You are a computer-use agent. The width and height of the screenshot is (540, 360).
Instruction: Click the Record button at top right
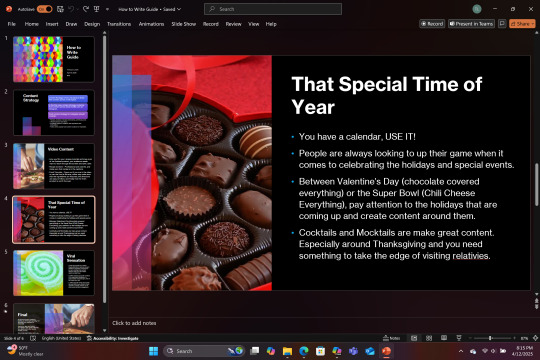[x=432, y=23]
